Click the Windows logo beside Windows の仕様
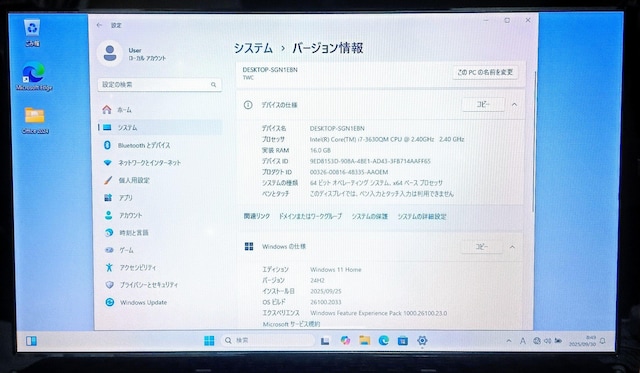This screenshot has height=373, width=640. tap(249, 246)
